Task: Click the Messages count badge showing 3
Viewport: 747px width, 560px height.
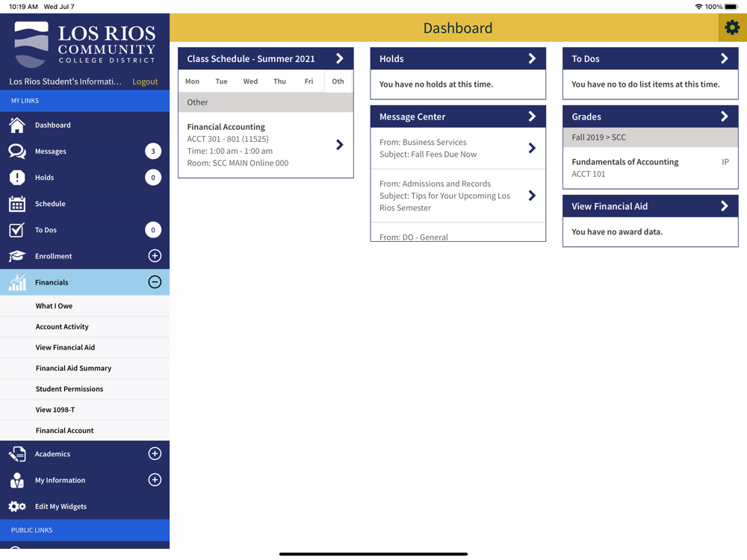Action: click(x=153, y=151)
